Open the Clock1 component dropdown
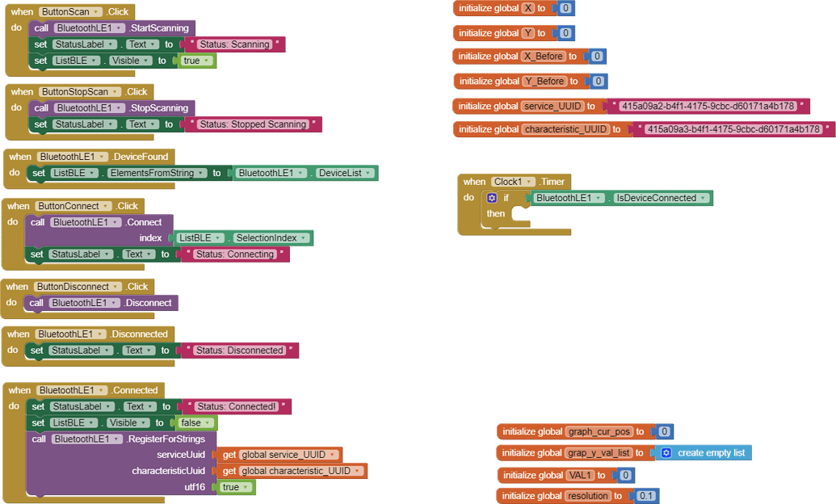 (x=528, y=182)
